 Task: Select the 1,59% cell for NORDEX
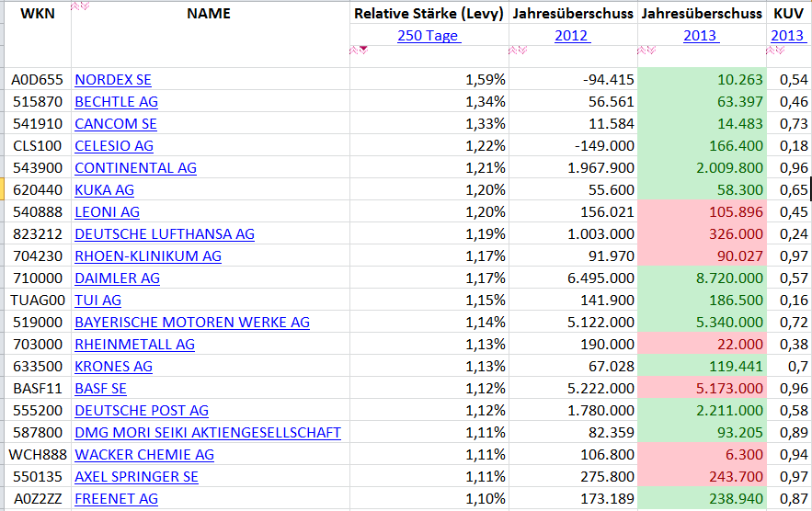pyautogui.click(x=429, y=80)
